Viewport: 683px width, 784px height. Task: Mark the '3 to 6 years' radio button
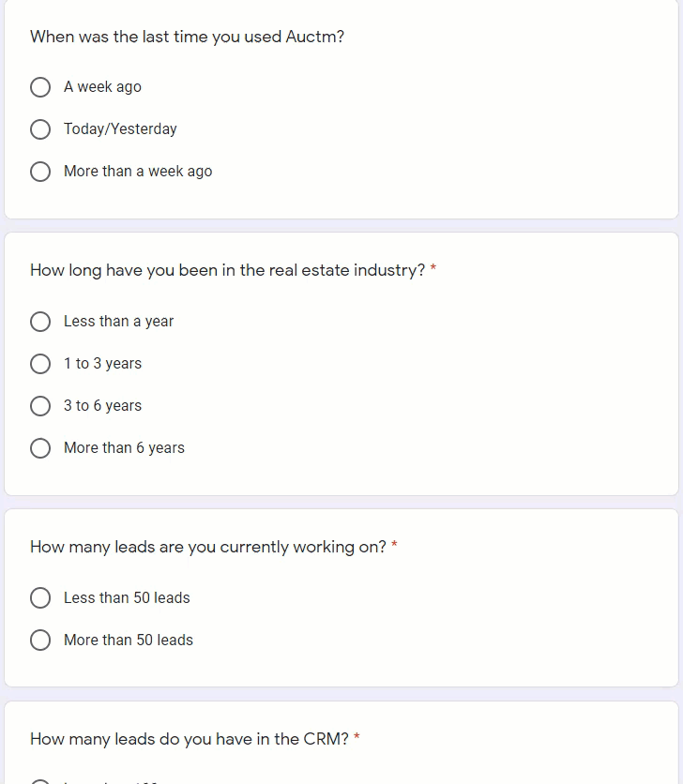point(40,406)
